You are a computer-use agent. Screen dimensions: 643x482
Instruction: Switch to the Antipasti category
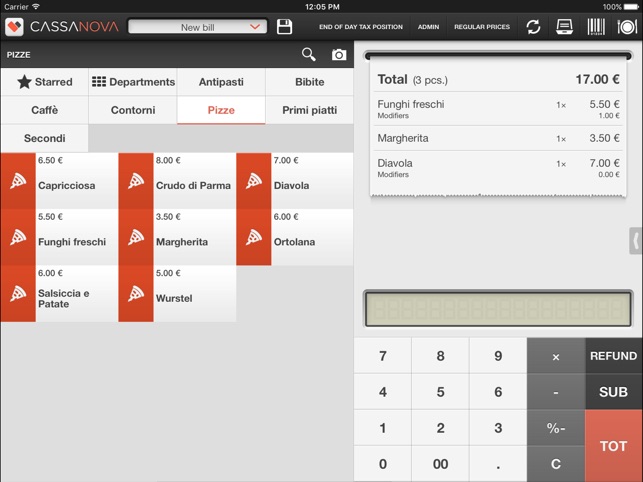[221, 82]
